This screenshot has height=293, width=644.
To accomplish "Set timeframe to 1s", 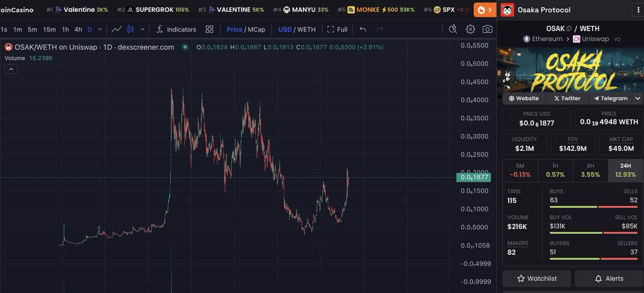I will point(4,30).
